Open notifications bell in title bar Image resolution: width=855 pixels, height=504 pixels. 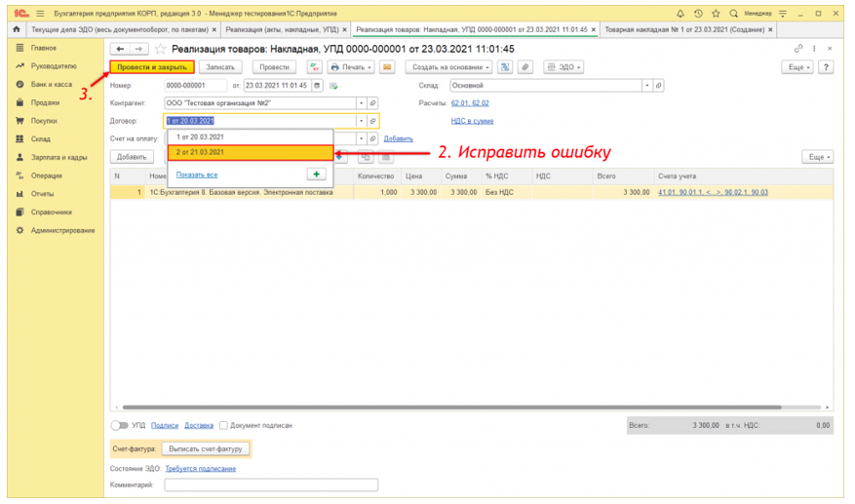click(x=680, y=13)
